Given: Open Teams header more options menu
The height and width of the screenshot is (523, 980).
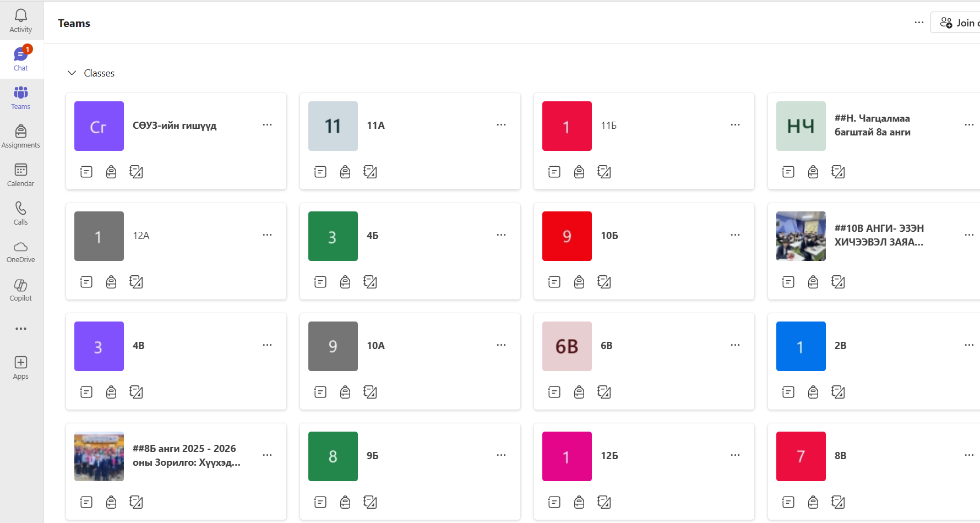Looking at the screenshot, I should tap(919, 23).
